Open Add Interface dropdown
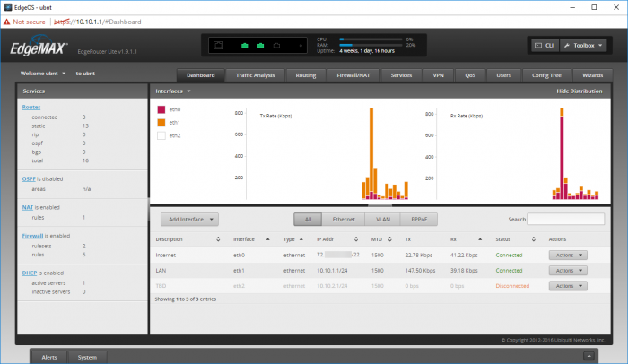Screen dimensions: 628x364 tap(189, 220)
